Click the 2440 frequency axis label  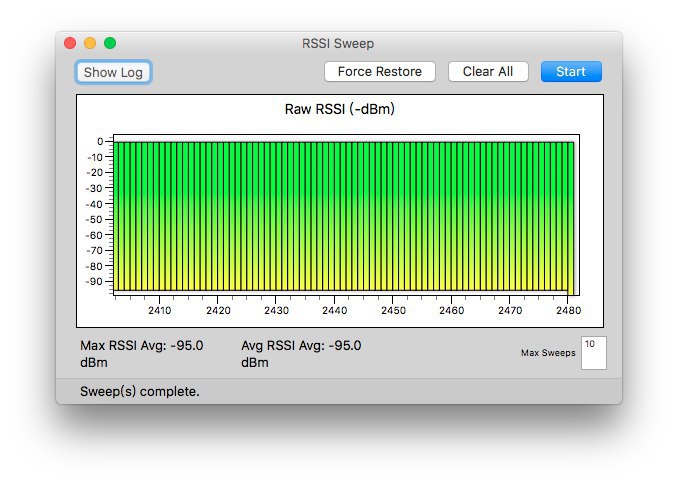pyautogui.click(x=335, y=311)
